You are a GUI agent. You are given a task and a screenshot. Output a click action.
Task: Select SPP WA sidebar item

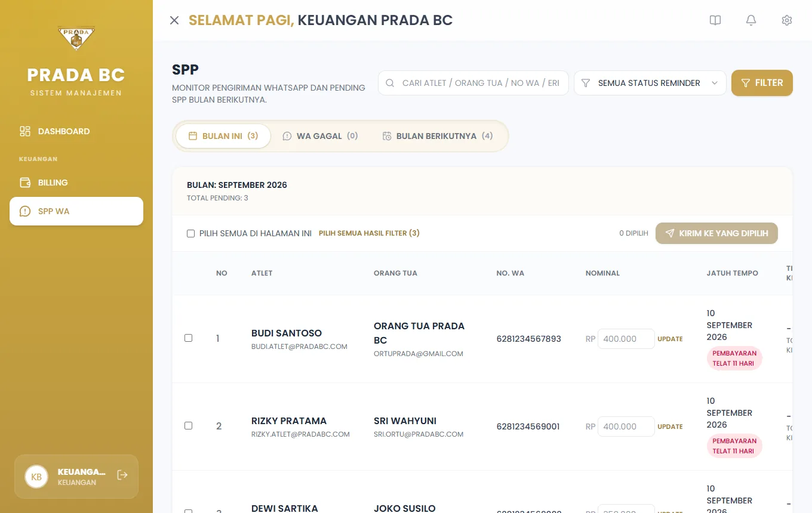tap(76, 211)
